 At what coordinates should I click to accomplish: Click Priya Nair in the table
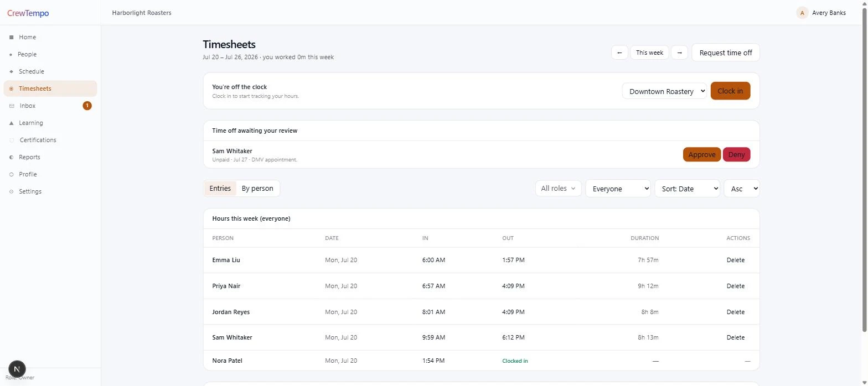tap(226, 286)
